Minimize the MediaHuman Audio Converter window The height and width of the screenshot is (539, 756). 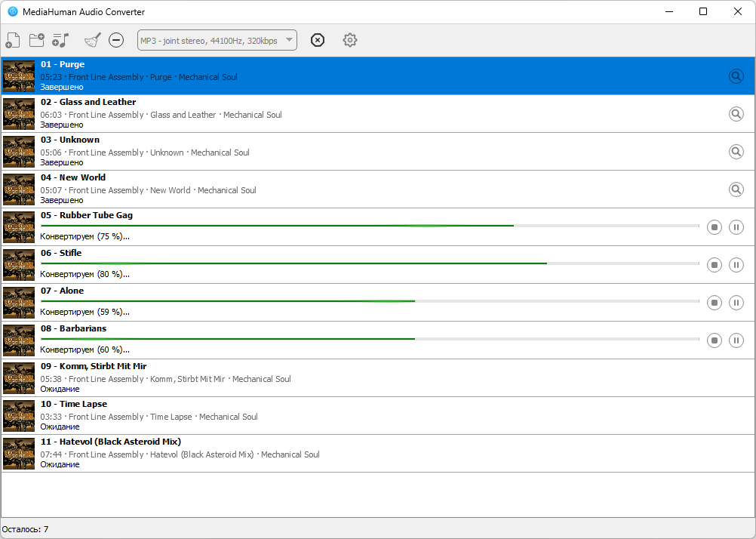coord(669,11)
